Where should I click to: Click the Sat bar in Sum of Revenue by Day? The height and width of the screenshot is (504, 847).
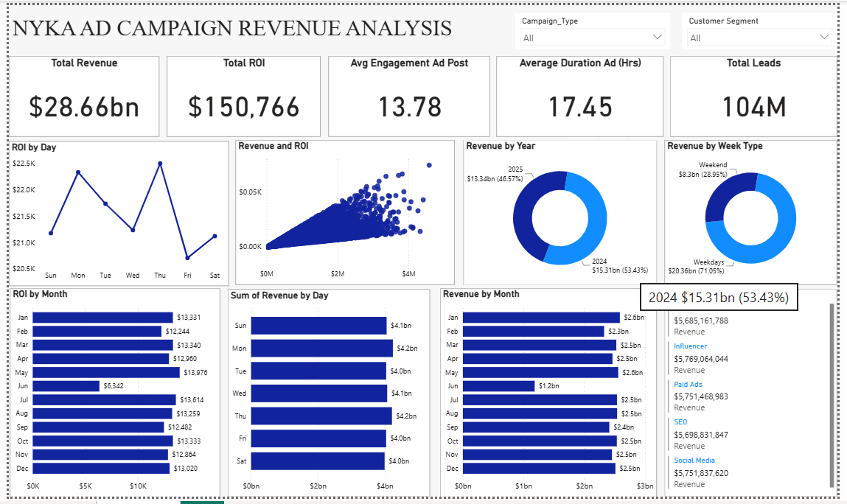[x=318, y=461]
